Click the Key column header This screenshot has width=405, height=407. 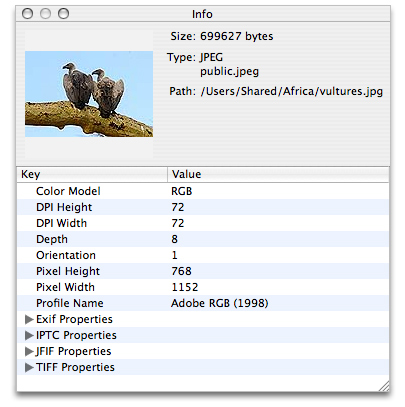pyautogui.click(x=92, y=174)
